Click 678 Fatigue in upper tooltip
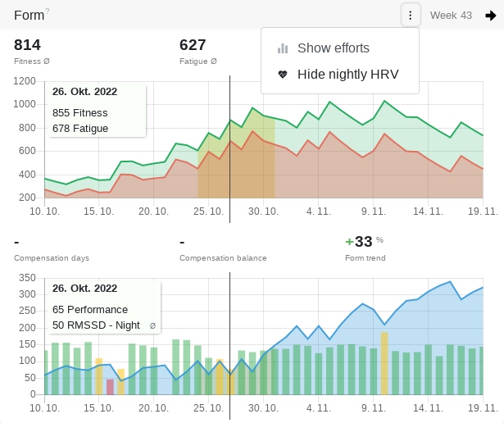Screen dimensions: 504x423 coord(80,128)
